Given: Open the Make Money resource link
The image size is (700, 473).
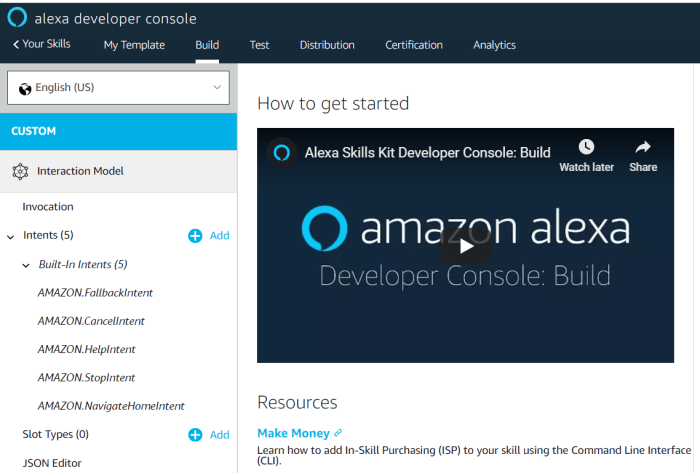Looking at the screenshot, I should coord(293,433).
